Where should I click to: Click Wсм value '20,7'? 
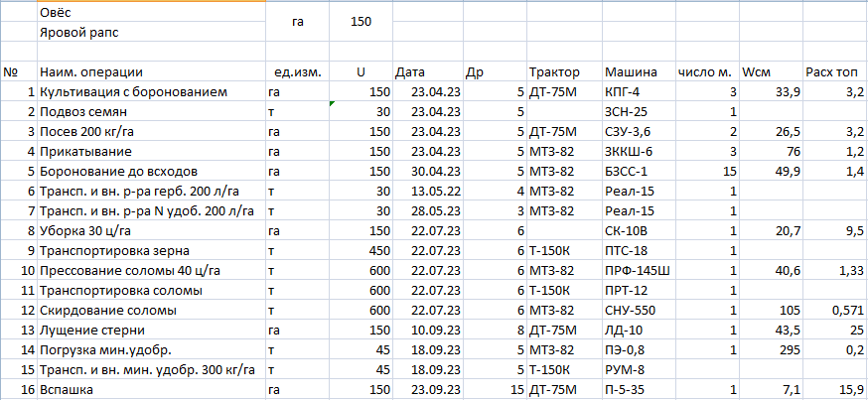tap(771, 230)
